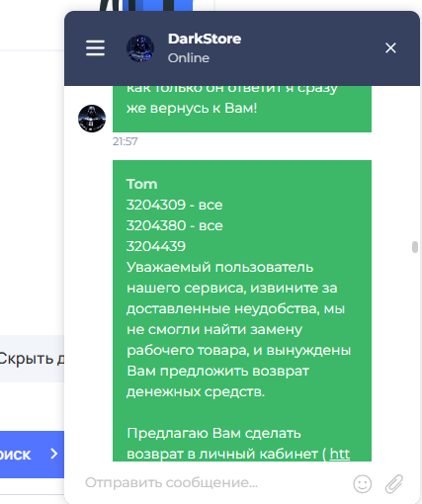The image size is (422, 504).
Task: Click the chevron arrow on blue button
Action: pos(54,454)
